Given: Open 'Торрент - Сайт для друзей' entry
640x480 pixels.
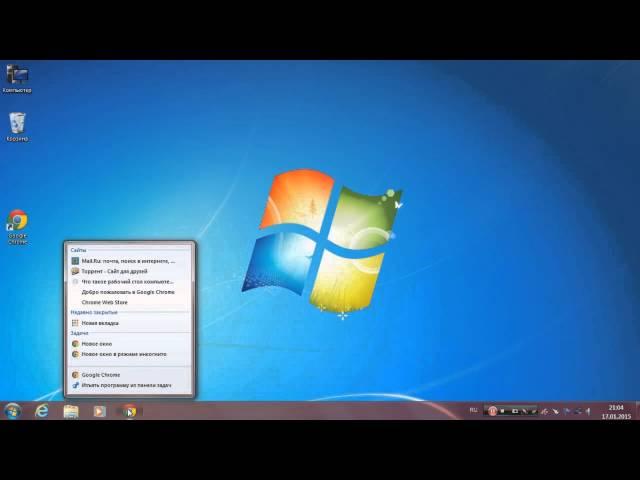Looking at the screenshot, I should tap(129, 271).
